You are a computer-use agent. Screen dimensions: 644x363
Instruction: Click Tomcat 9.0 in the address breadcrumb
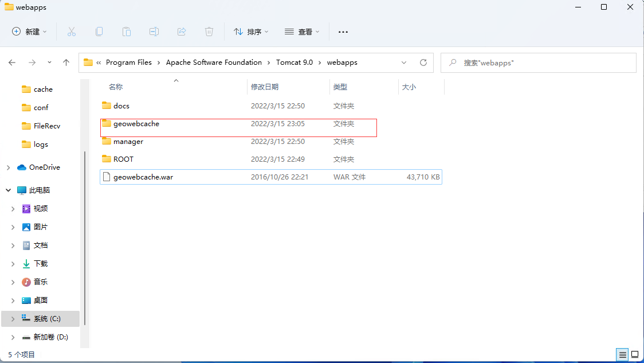click(294, 63)
